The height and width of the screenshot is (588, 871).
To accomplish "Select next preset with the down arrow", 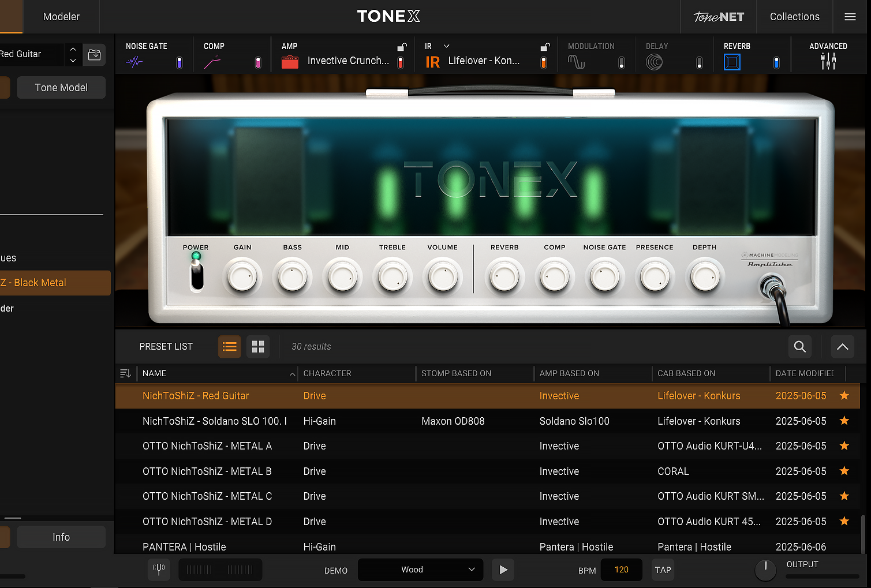I will point(73,60).
